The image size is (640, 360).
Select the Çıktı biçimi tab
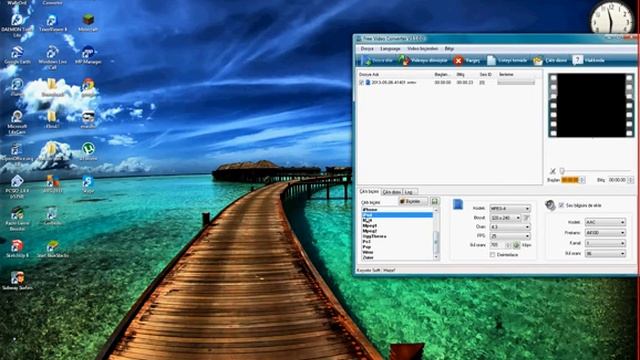pos(369,191)
